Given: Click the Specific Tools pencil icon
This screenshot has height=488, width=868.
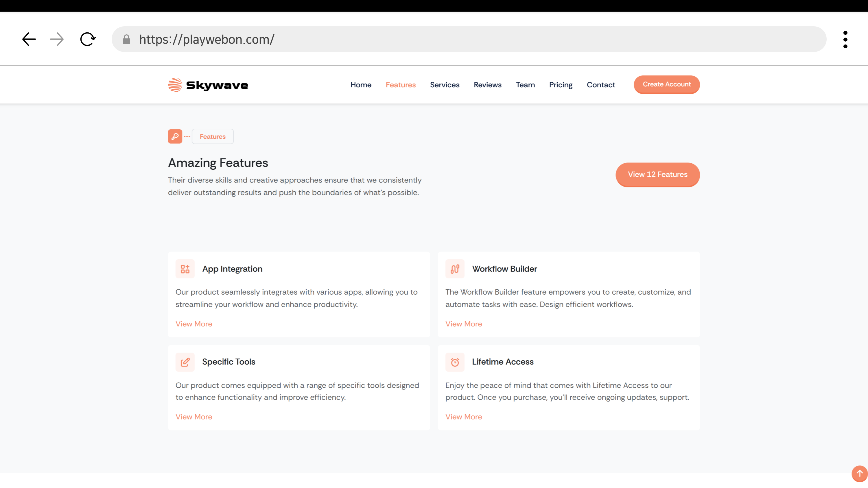Looking at the screenshot, I should [x=185, y=362].
